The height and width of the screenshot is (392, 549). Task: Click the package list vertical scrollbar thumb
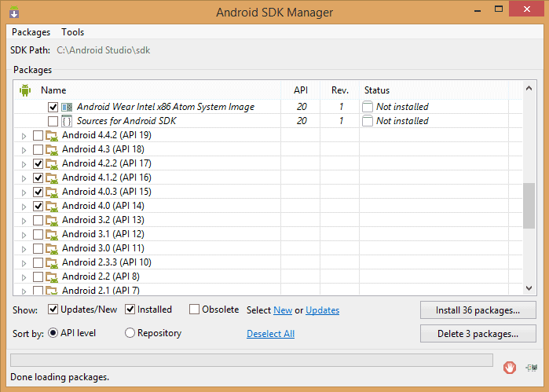(529, 206)
